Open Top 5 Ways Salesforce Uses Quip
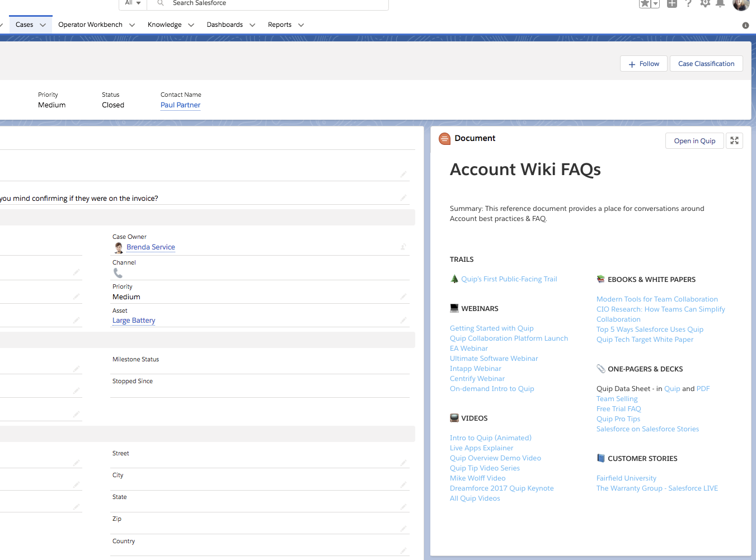The width and height of the screenshot is (756, 560). (650, 329)
